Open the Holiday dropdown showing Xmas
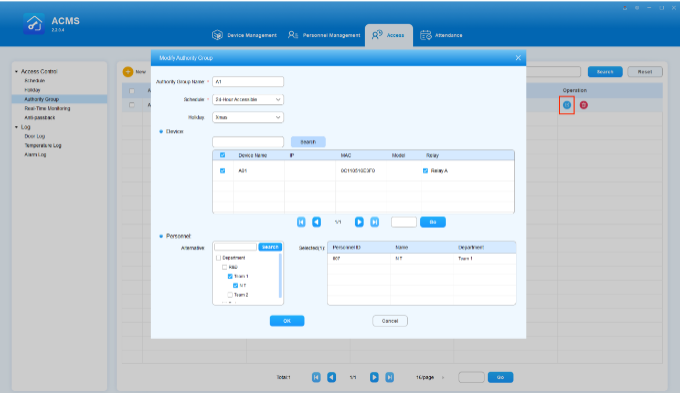 (248, 117)
